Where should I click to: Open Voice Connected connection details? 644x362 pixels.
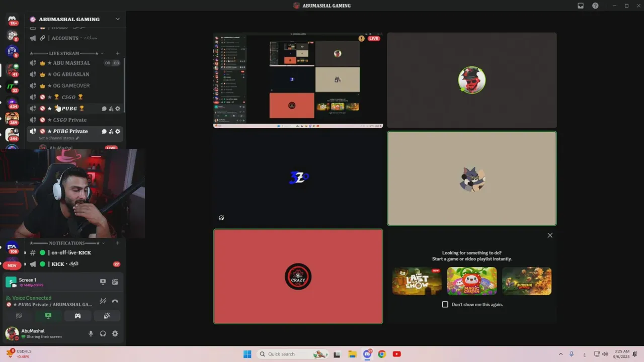(x=32, y=298)
